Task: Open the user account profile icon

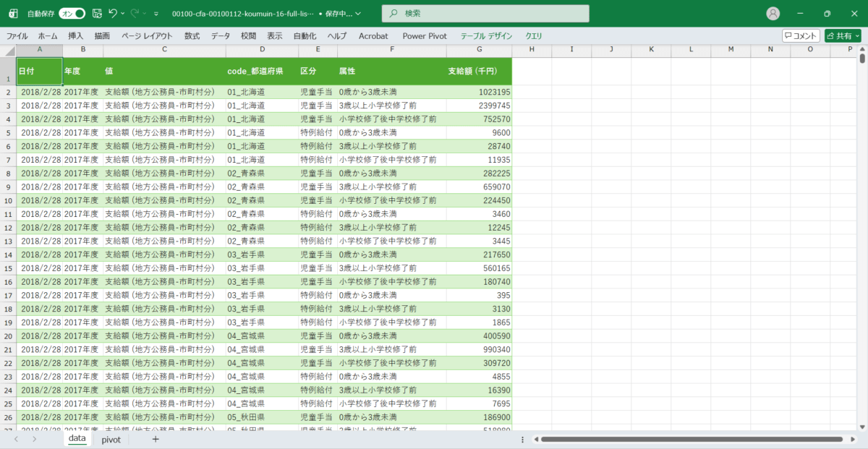Action: [x=773, y=13]
